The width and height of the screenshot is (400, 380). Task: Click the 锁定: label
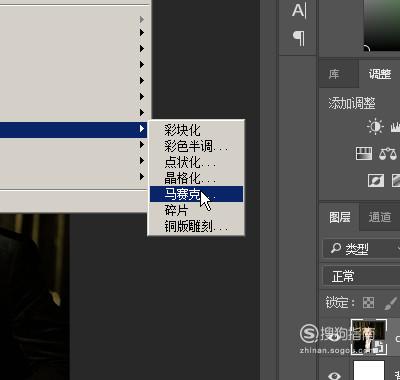(340, 303)
